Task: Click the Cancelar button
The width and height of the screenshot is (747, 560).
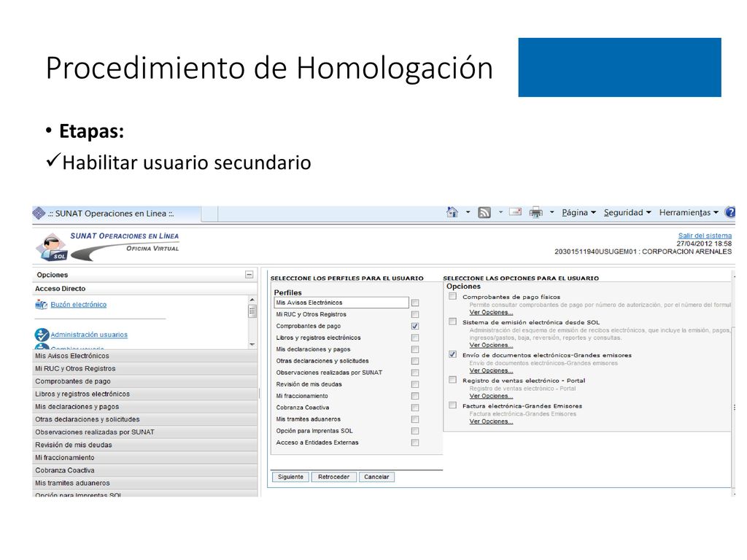Action: (x=376, y=477)
